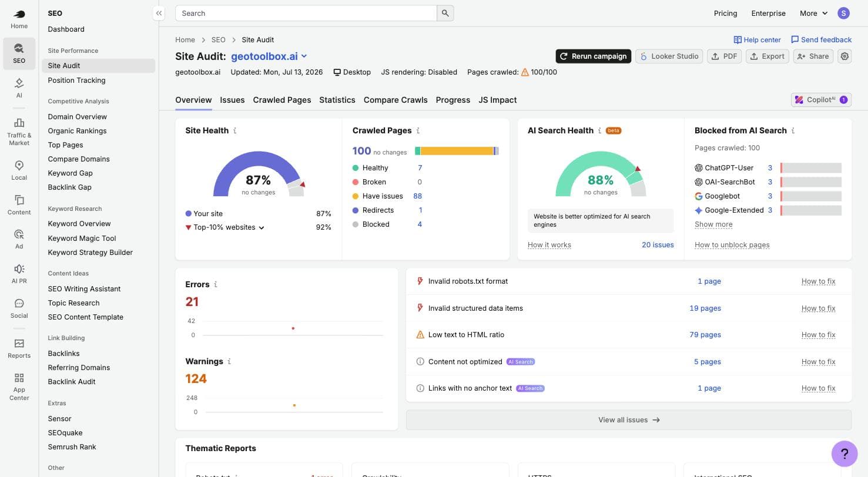Click How to unblock pages link
Screen dimensions: 868x477
[732, 245]
